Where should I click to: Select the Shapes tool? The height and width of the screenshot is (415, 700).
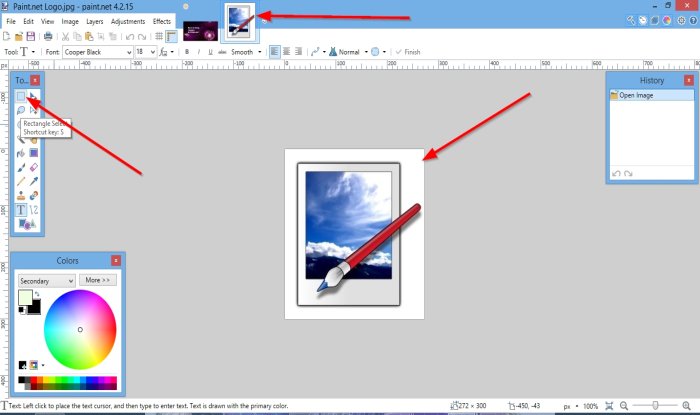(x=27, y=224)
